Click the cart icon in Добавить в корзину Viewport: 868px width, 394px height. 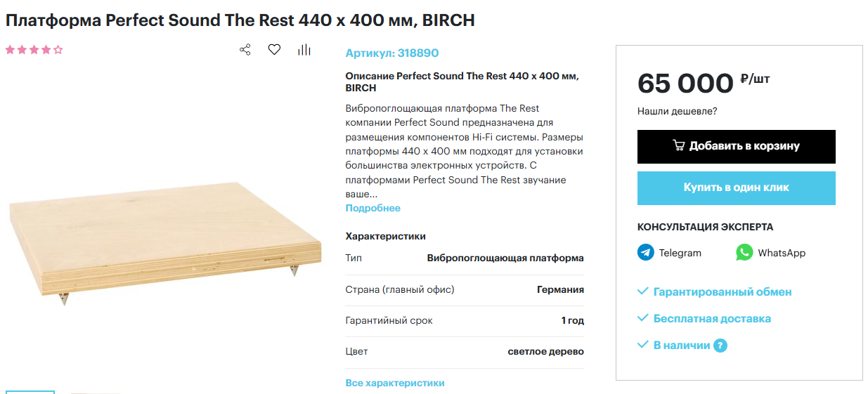[679, 146]
